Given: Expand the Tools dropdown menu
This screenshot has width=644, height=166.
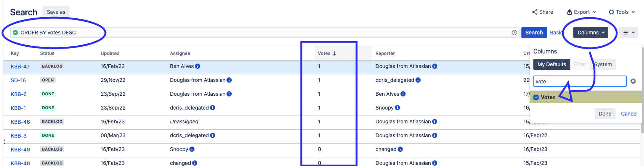Looking at the screenshot, I should [x=622, y=12].
